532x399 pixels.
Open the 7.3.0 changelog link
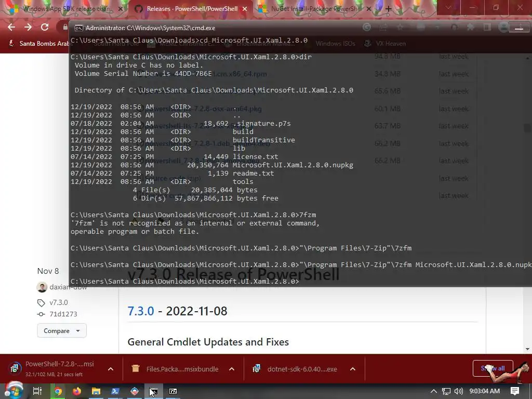tap(141, 311)
